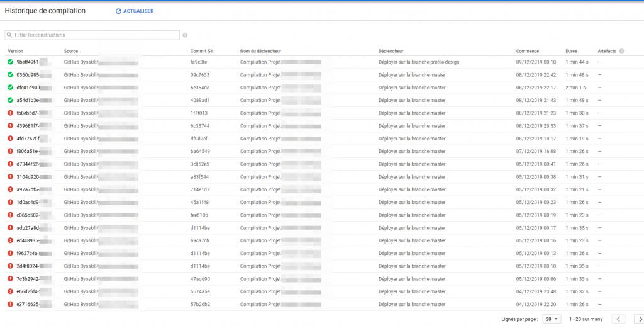Sort by the Commencé column header
This screenshot has height=328, width=644.
(x=527, y=51)
